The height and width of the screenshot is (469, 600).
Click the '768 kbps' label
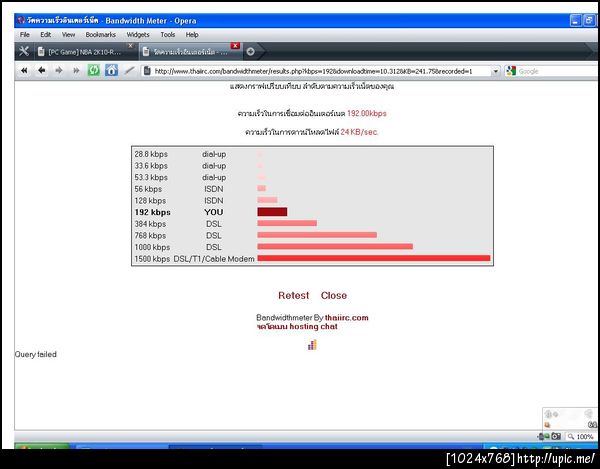[x=150, y=235]
